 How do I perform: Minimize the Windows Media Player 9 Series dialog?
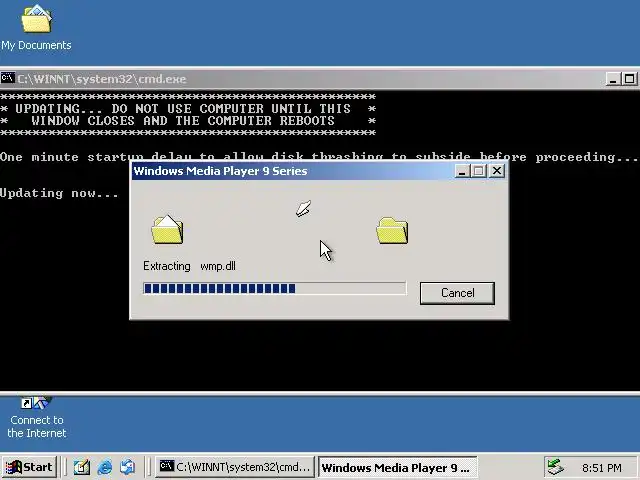(x=462, y=171)
